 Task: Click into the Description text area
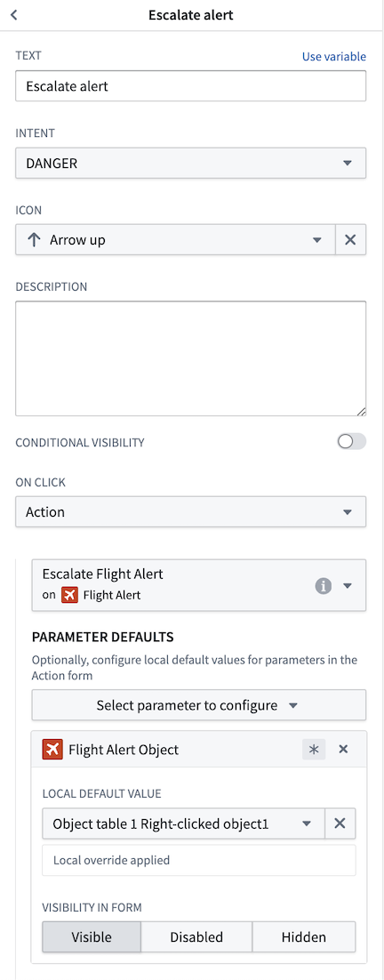point(190,358)
